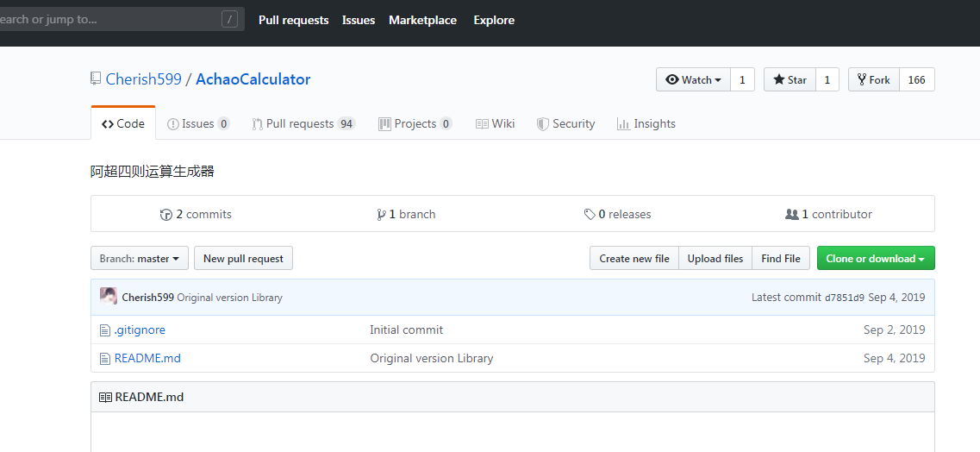This screenshot has width=980, height=452.
Task: Click Upload files button
Action: pos(715,258)
